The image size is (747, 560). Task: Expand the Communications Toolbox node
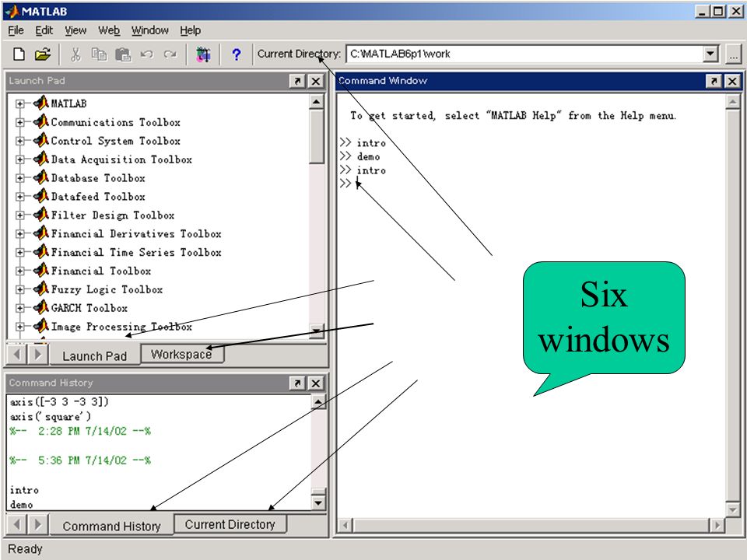pos(19,122)
